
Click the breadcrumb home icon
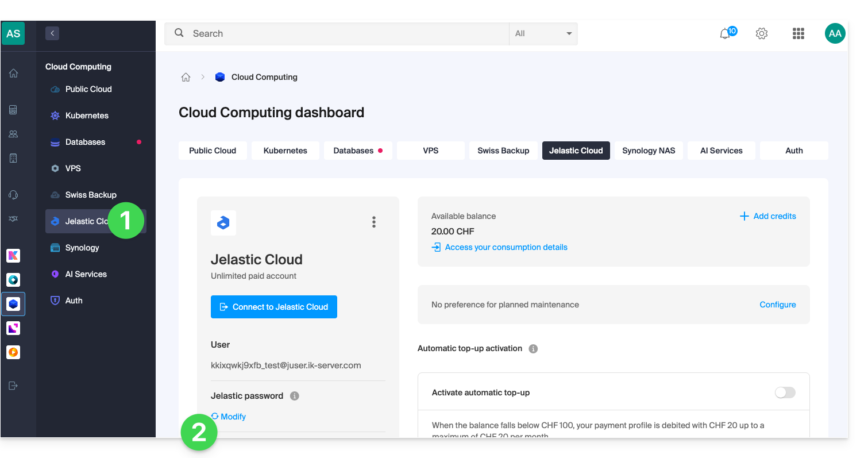(x=186, y=77)
